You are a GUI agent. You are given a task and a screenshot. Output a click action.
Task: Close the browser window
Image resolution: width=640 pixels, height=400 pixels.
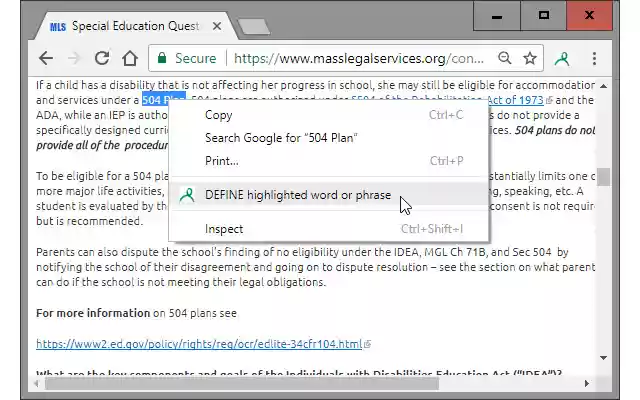point(589,16)
